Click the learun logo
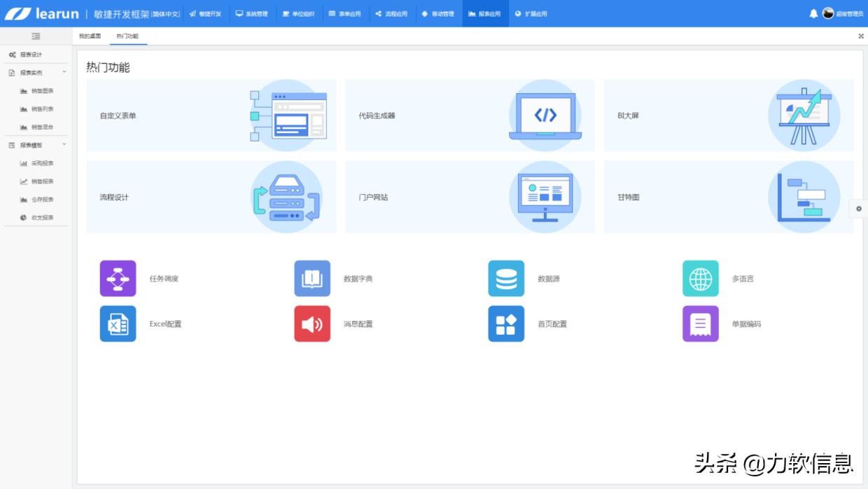The width and height of the screenshot is (868, 489). tap(42, 13)
